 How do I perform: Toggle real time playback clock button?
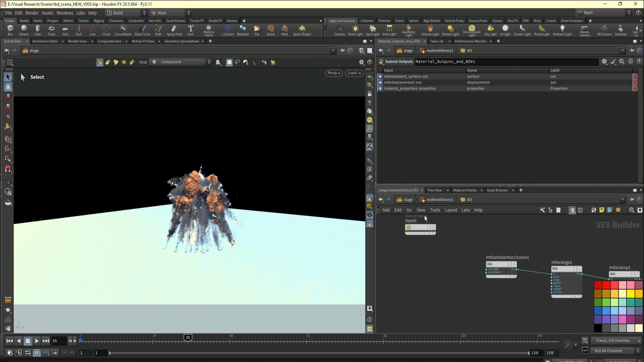click(37, 353)
